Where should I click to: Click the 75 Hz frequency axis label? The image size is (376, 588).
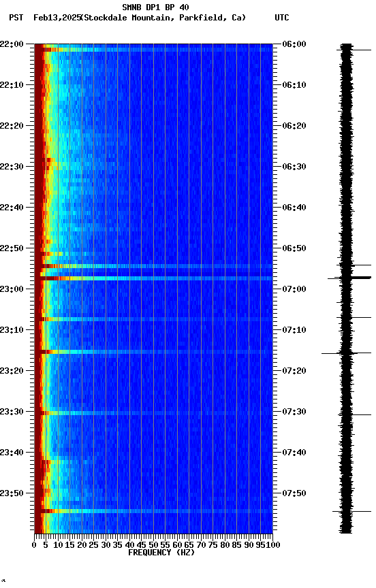coord(213,545)
